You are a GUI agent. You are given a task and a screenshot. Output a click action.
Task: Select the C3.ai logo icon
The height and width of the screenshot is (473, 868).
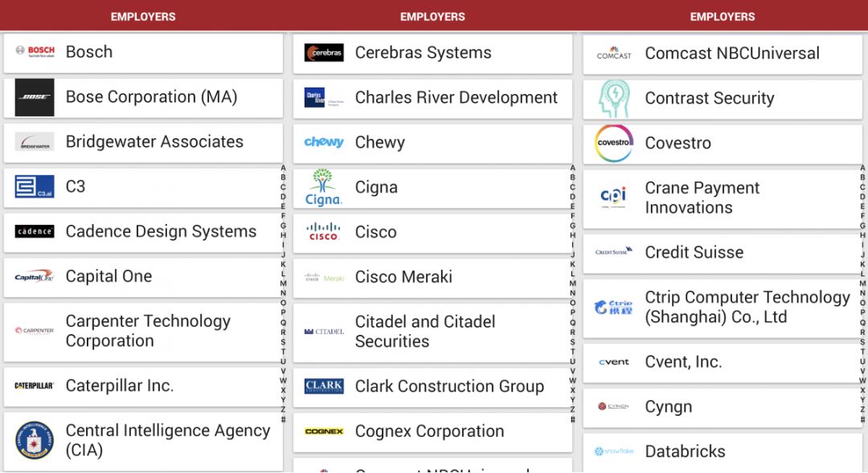pyautogui.click(x=35, y=186)
